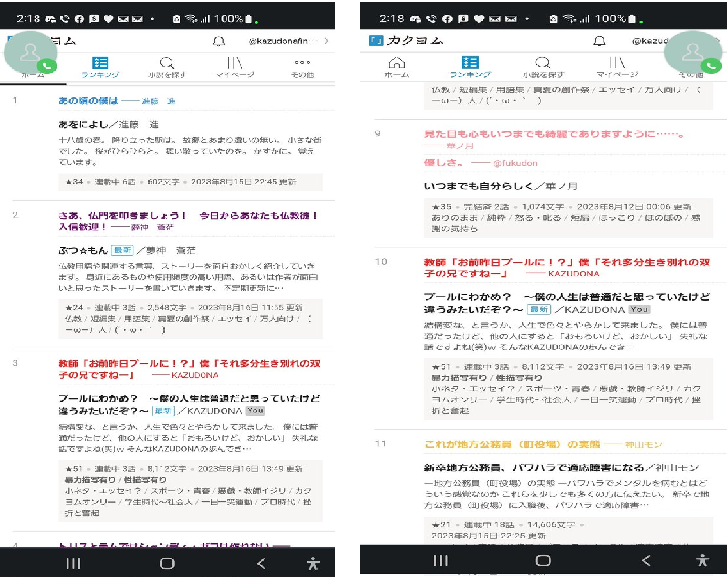This screenshot has width=728, height=577.
Task: Tap the notification bell in right screen
Action: coord(599,41)
